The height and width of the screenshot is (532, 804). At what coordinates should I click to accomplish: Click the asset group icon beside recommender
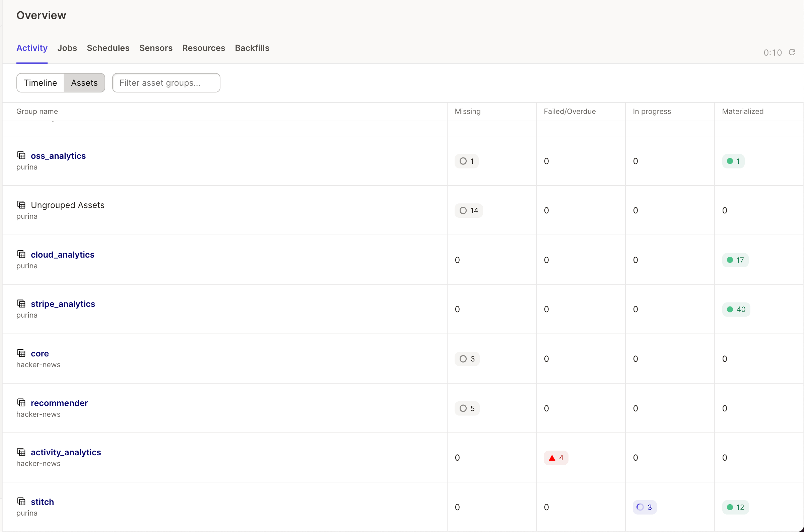tap(21, 402)
